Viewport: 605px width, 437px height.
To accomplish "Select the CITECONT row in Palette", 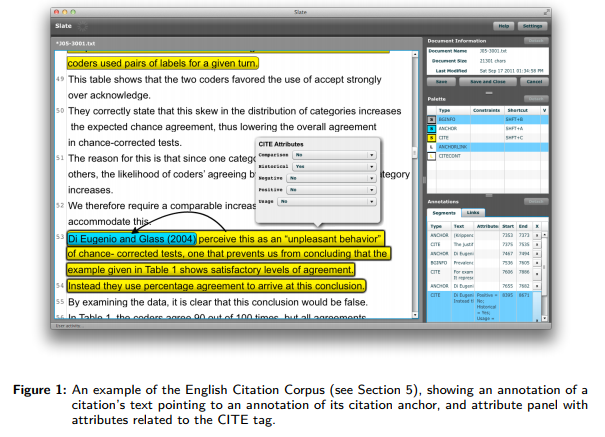I will pyautogui.click(x=488, y=156).
